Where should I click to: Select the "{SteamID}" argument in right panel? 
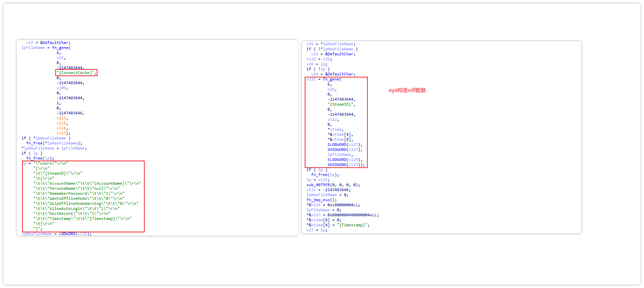point(341,104)
